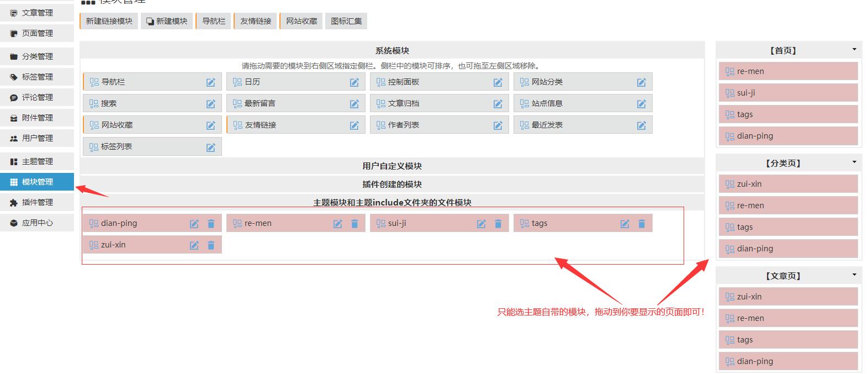Select dian-ping in the 【文章页】 panel

point(788,361)
